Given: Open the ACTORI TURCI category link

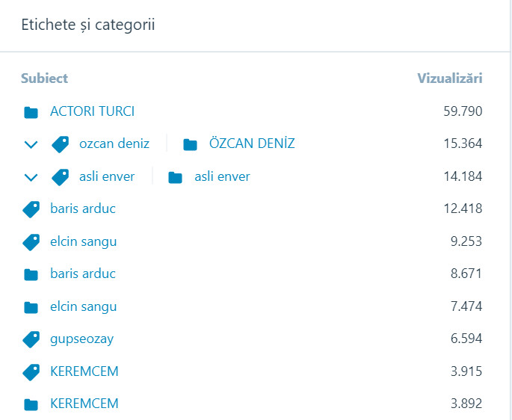Looking at the screenshot, I should point(92,111).
